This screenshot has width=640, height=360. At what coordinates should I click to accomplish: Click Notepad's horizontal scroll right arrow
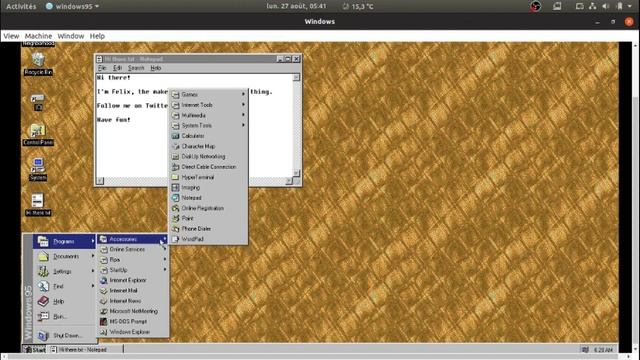click(x=289, y=181)
